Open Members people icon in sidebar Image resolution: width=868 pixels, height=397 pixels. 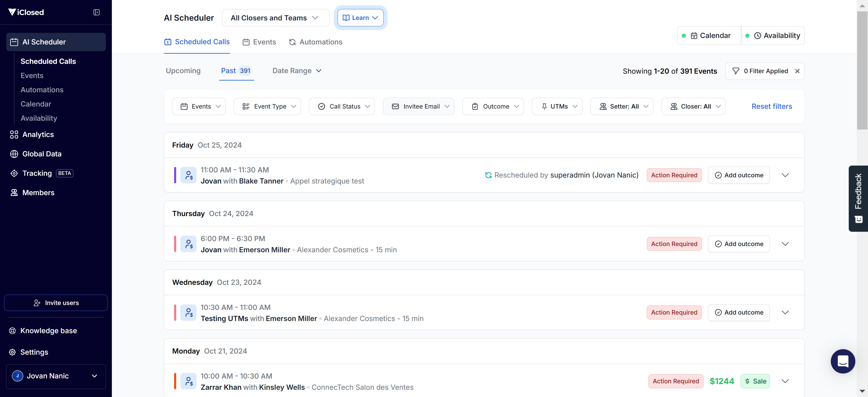click(14, 193)
